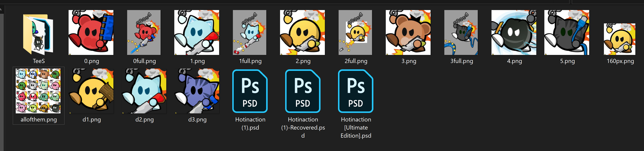The height and width of the screenshot is (151, 644).
Task: Click the file name '2full.png'
Action: tap(356, 61)
